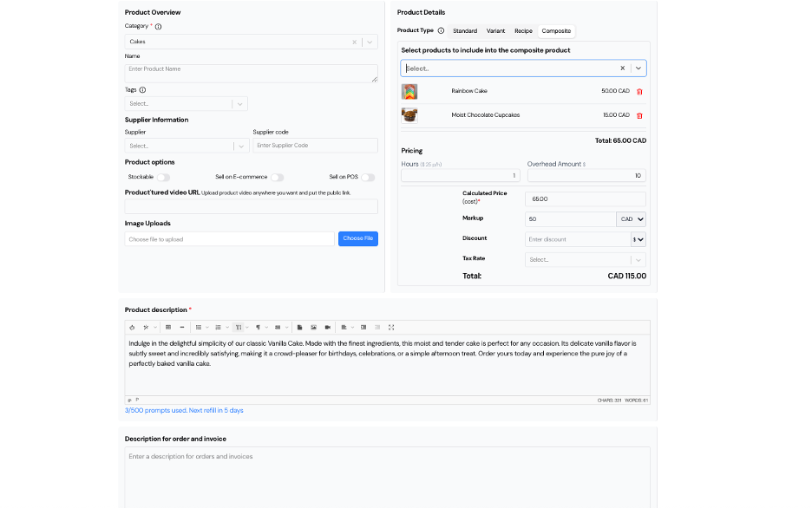The width and height of the screenshot is (812, 508).
Task: Click the Enter Product Name field
Action: tap(250, 73)
